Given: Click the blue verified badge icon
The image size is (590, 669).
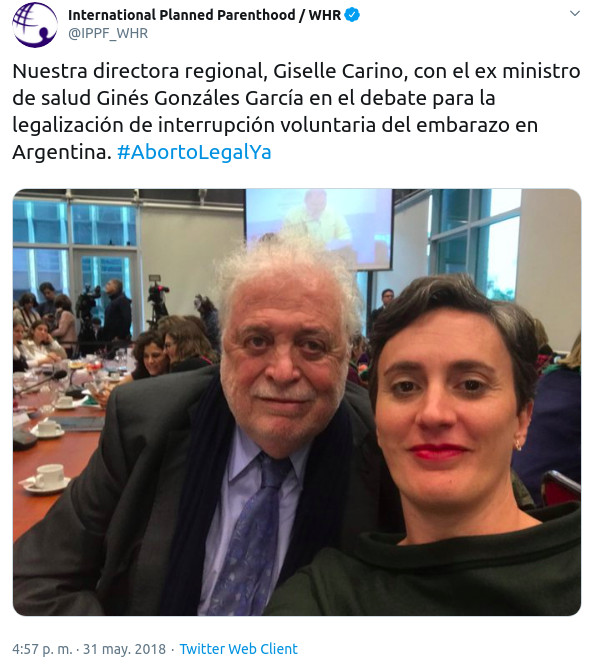Looking at the screenshot, I should (352, 15).
